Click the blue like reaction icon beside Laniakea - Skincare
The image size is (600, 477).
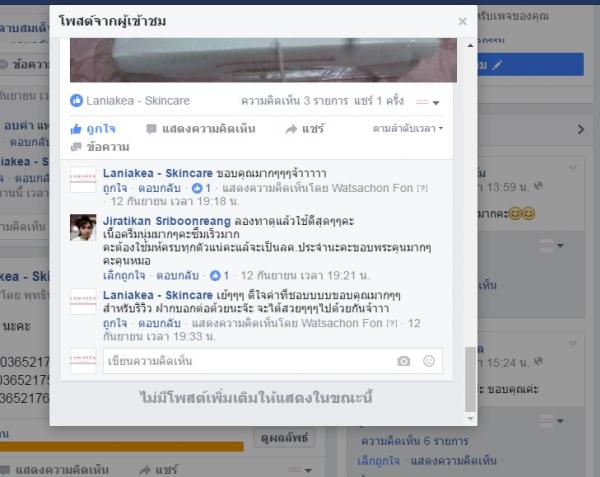pos(77,101)
